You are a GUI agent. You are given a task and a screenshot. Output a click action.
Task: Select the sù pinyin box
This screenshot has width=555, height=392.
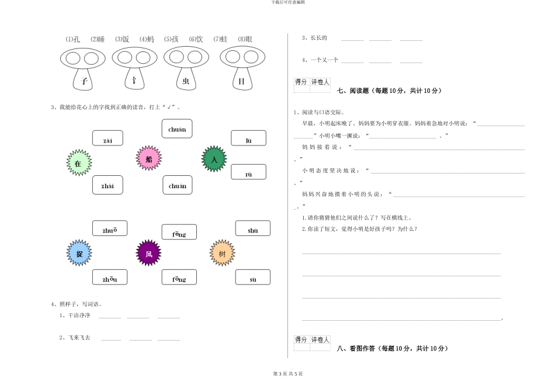coord(253,277)
